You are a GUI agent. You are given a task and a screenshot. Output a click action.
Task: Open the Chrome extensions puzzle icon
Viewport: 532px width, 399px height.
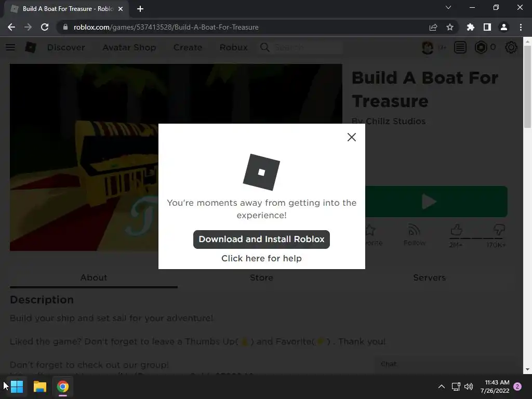tap(470, 27)
